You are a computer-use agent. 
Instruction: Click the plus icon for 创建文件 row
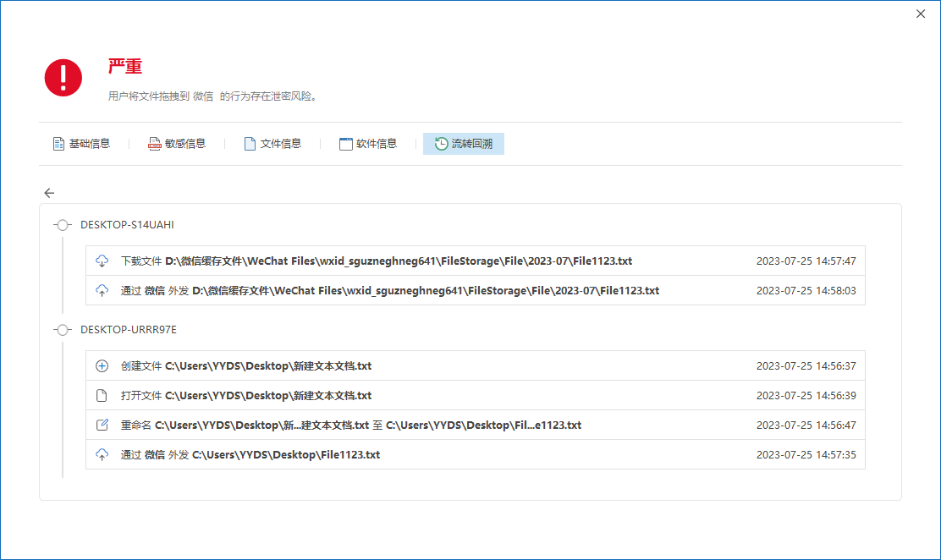tap(102, 366)
